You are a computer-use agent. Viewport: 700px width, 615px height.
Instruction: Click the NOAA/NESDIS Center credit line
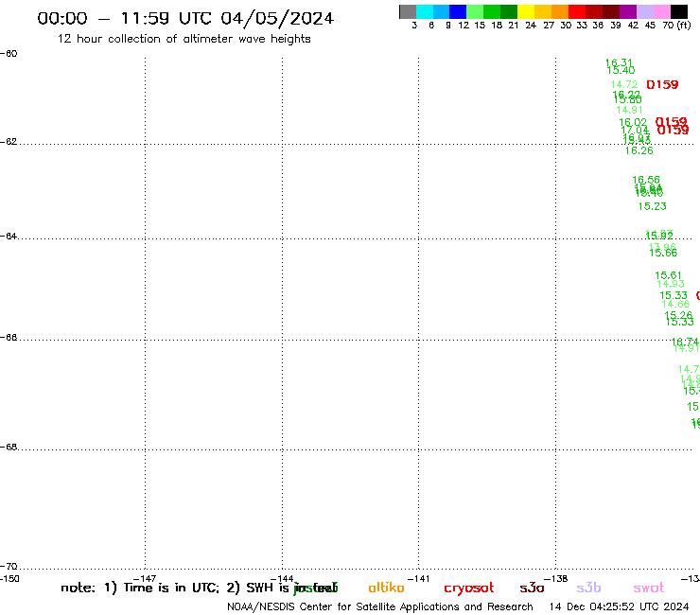point(380,607)
